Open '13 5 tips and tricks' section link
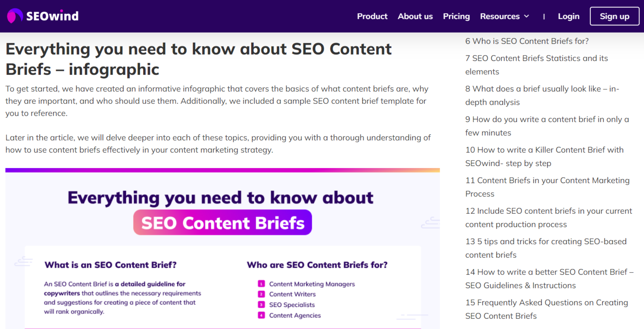 click(x=546, y=248)
